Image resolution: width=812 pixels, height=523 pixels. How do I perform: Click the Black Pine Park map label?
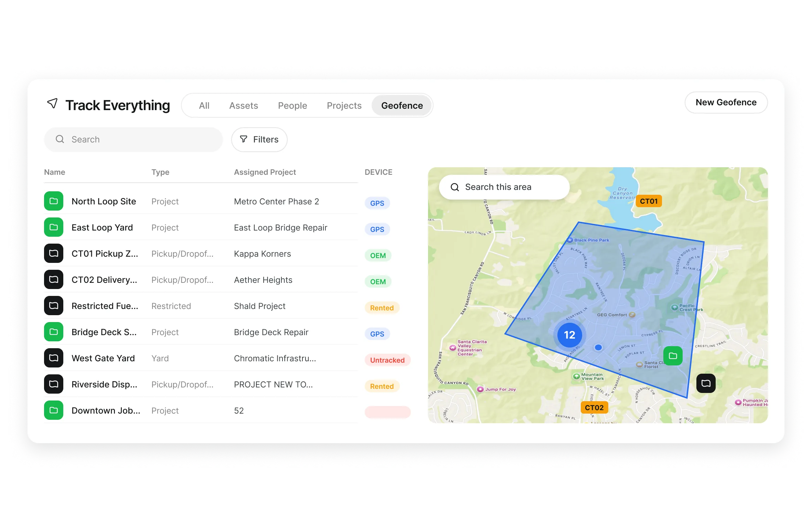591,240
